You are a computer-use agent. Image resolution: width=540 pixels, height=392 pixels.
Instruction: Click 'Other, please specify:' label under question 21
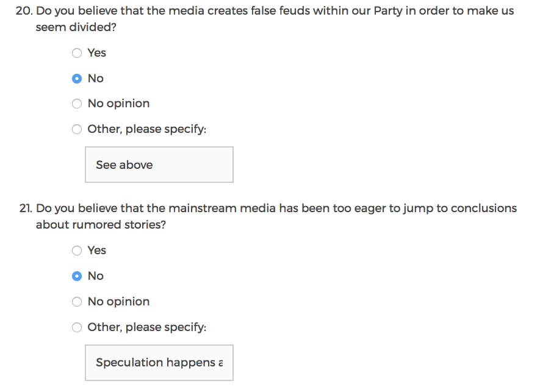point(146,327)
